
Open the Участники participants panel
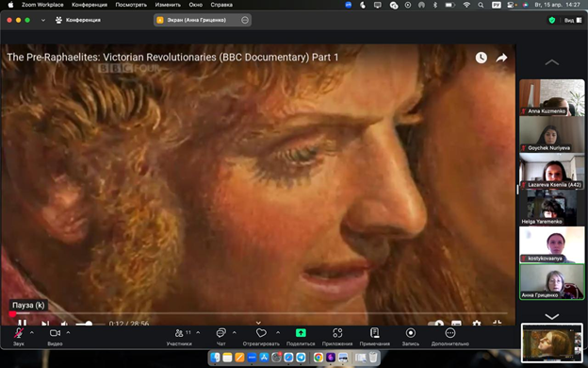click(179, 333)
